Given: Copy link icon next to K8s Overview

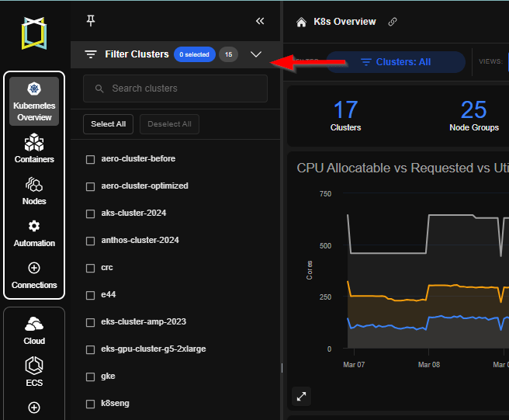Looking at the screenshot, I should pyautogui.click(x=393, y=22).
